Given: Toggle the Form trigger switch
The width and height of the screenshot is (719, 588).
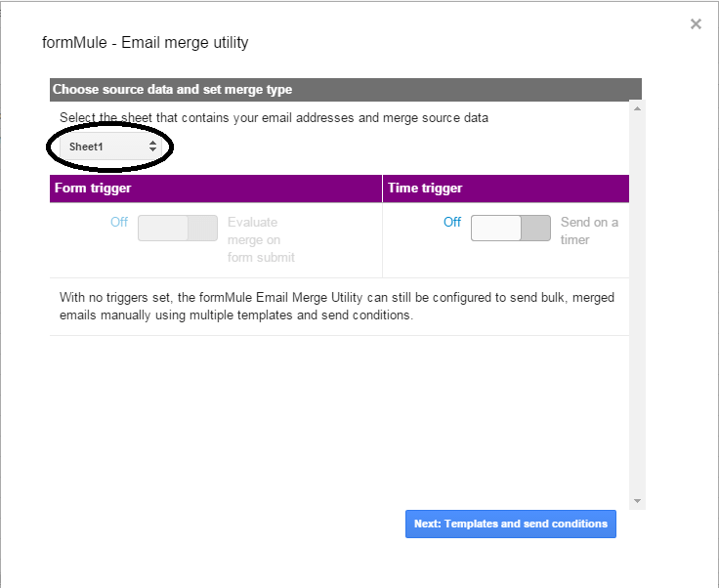Looking at the screenshot, I should pos(178,228).
